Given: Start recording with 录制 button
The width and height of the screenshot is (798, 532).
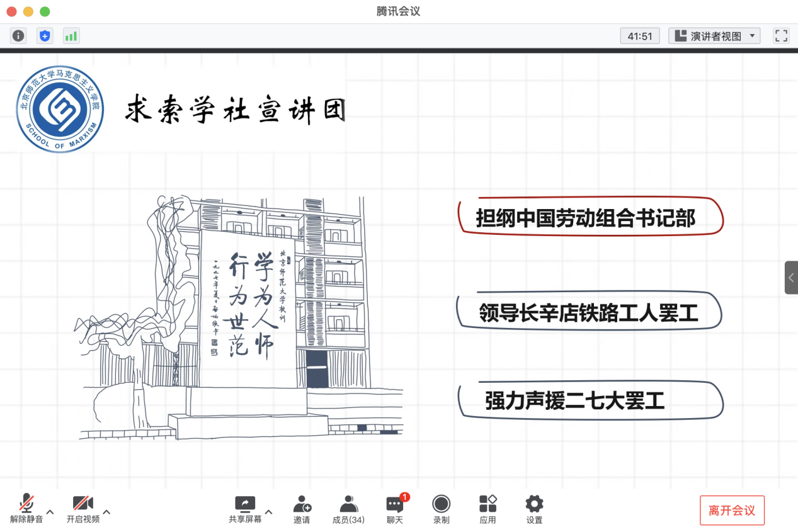Looking at the screenshot, I should [x=441, y=509].
